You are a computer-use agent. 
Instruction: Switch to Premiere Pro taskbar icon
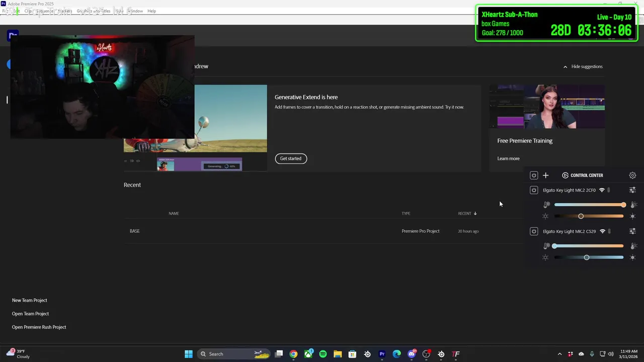[x=382, y=354]
